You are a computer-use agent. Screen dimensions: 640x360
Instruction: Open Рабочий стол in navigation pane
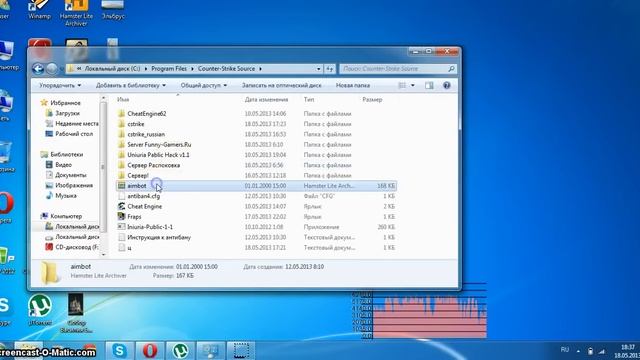click(x=74, y=133)
